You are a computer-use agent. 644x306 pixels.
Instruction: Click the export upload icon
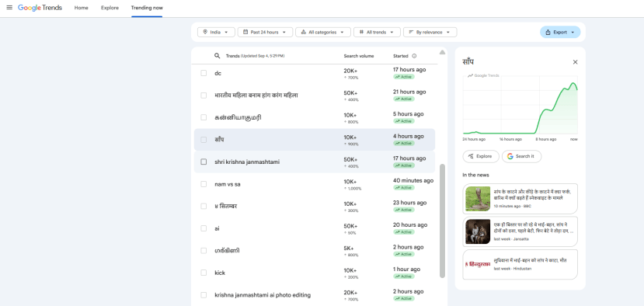click(x=548, y=32)
